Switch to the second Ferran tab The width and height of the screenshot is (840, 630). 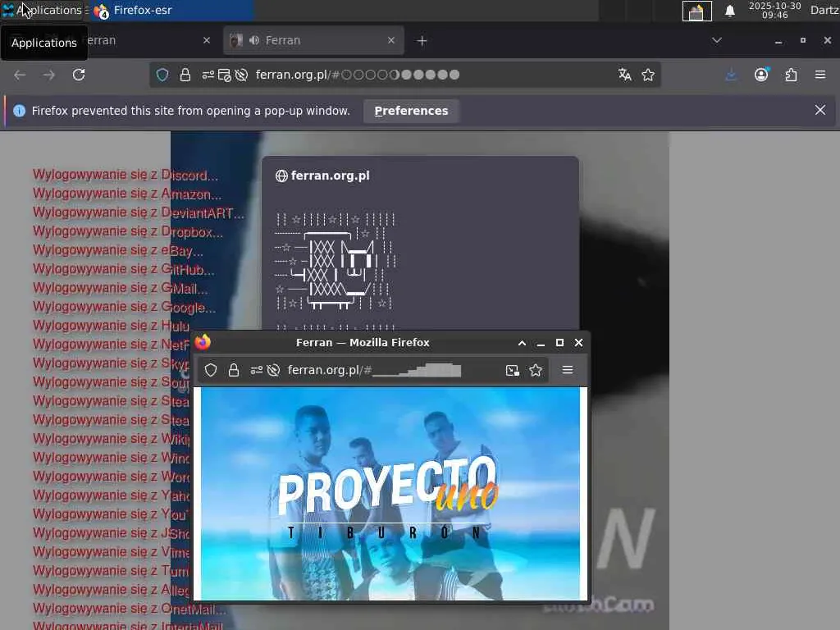click(x=313, y=40)
